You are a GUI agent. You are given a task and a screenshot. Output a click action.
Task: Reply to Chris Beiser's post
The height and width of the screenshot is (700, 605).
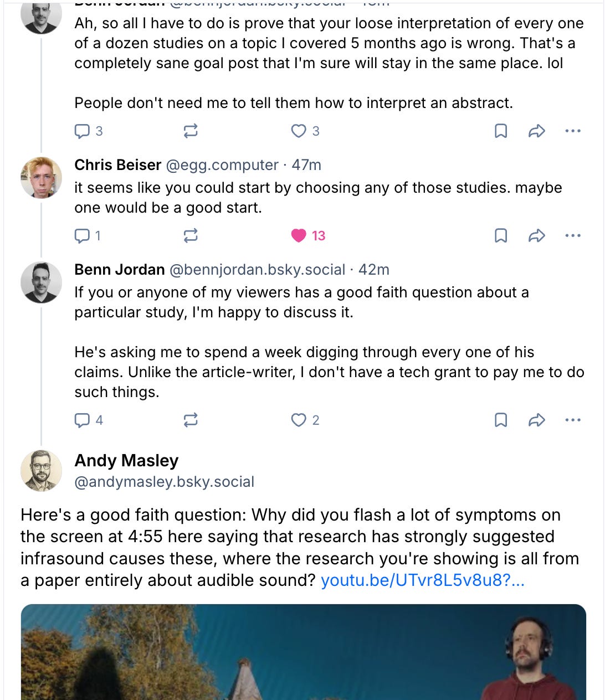(x=82, y=236)
